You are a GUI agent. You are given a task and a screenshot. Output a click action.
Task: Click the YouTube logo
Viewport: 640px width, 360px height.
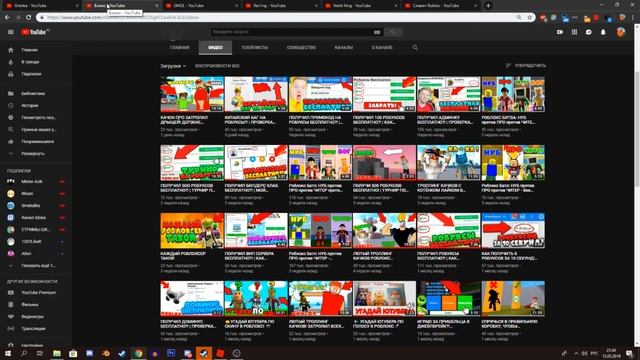tap(35, 32)
